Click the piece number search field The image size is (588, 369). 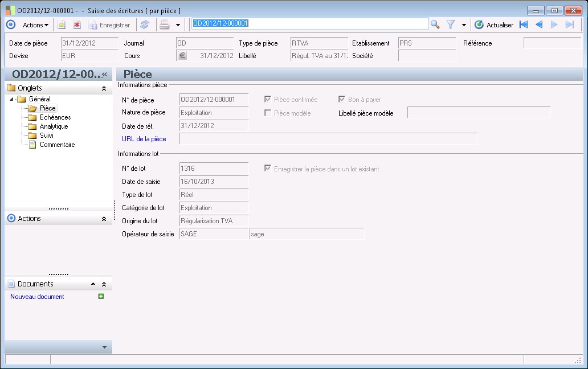309,24
